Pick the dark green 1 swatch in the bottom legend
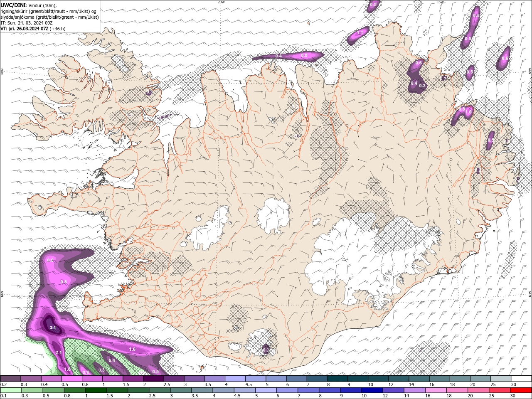The width and height of the screenshot is (532, 399). 95,390
